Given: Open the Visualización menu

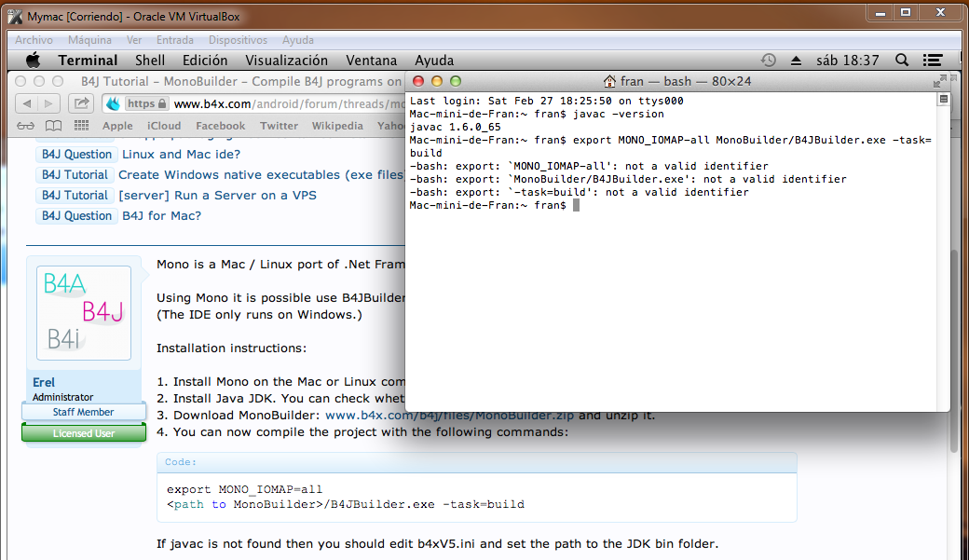Looking at the screenshot, I should (x=287, y=60).
